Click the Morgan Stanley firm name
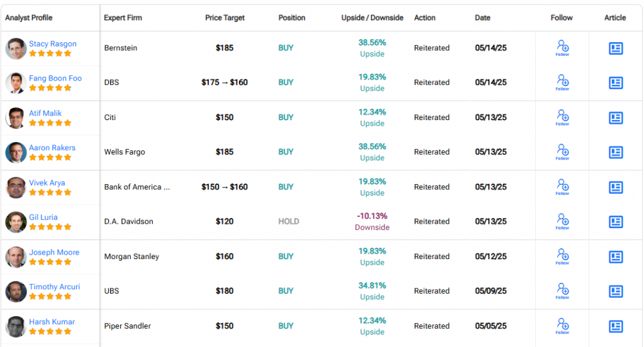 click(x=131, y=256)
